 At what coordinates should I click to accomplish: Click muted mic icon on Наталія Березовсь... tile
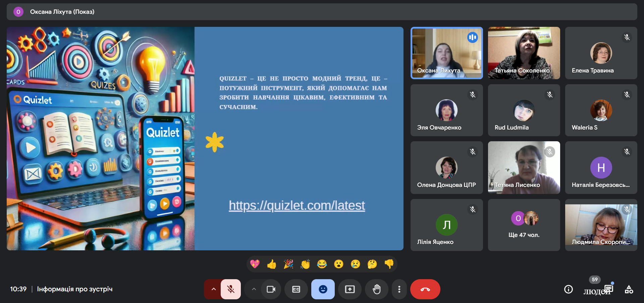pyautogui.click(x=627, y=152)
